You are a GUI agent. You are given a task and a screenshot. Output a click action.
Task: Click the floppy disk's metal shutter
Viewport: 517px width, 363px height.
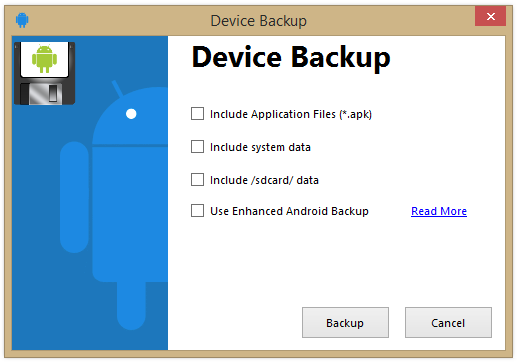[46, 94]
